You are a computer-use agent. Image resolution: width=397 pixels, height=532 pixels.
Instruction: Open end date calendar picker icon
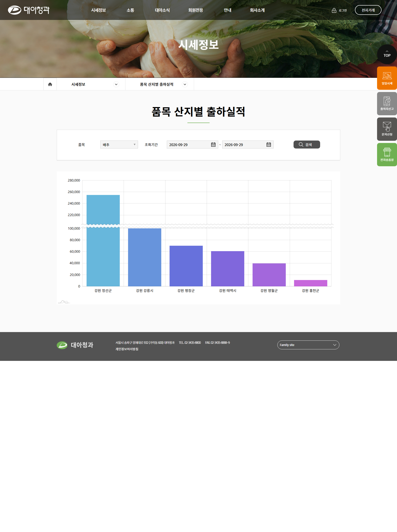point(269,145)
